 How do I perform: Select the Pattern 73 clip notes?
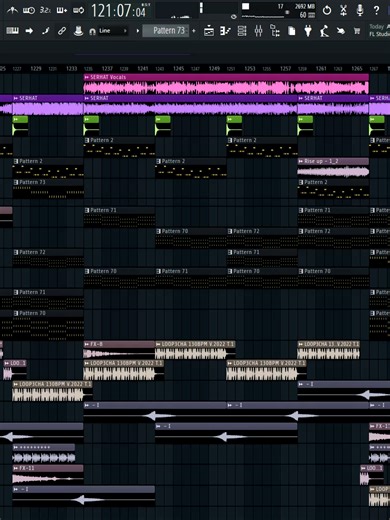click(48, 193)
